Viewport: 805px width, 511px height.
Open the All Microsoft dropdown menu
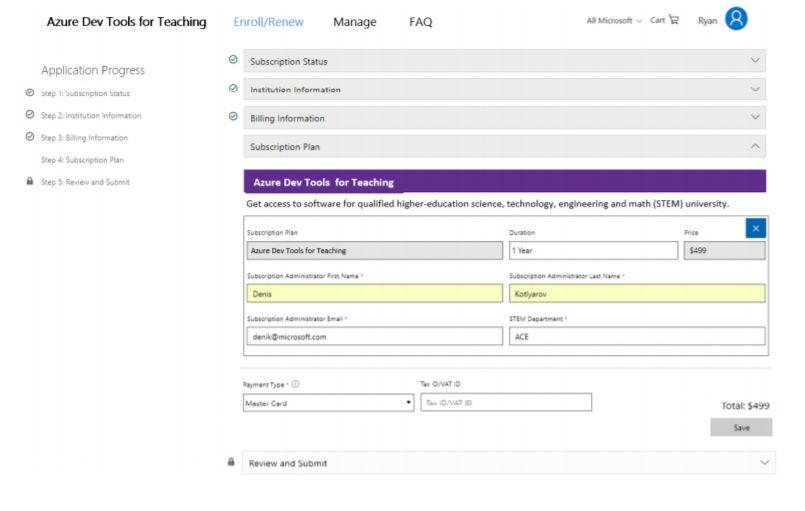[614, 21]
